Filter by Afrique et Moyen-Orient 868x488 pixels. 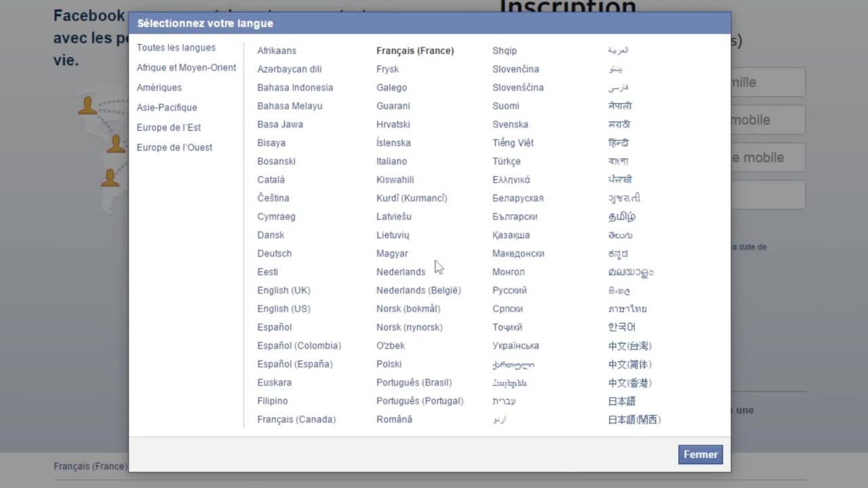tap(186, 67)
